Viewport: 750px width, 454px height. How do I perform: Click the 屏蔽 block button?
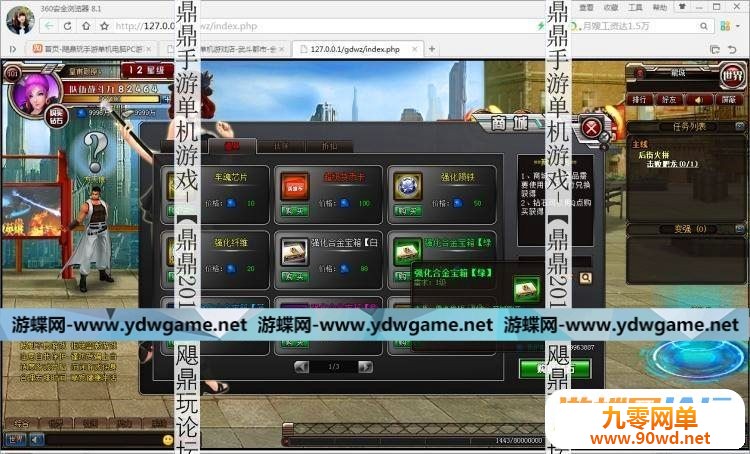pos(729,100)
